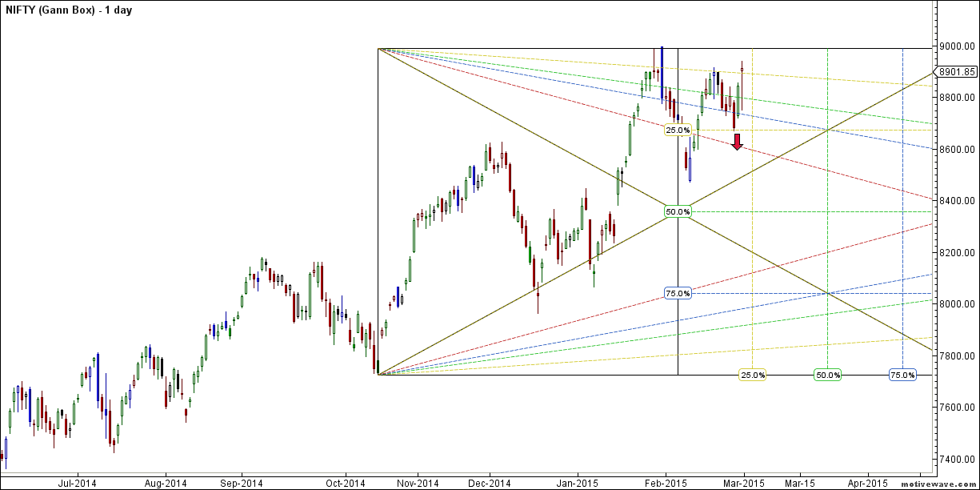Select the red down arrow marker on chart
980x490 pixels.
(737, 143)
